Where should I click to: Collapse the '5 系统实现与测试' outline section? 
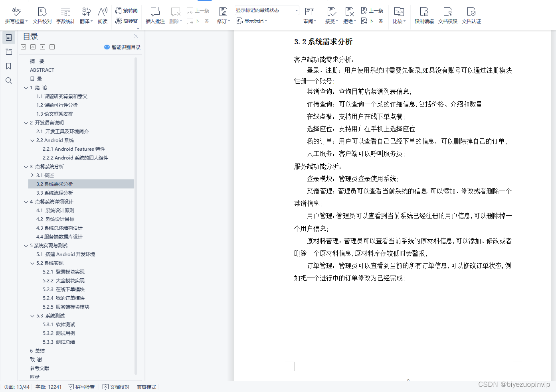point(26,246)
